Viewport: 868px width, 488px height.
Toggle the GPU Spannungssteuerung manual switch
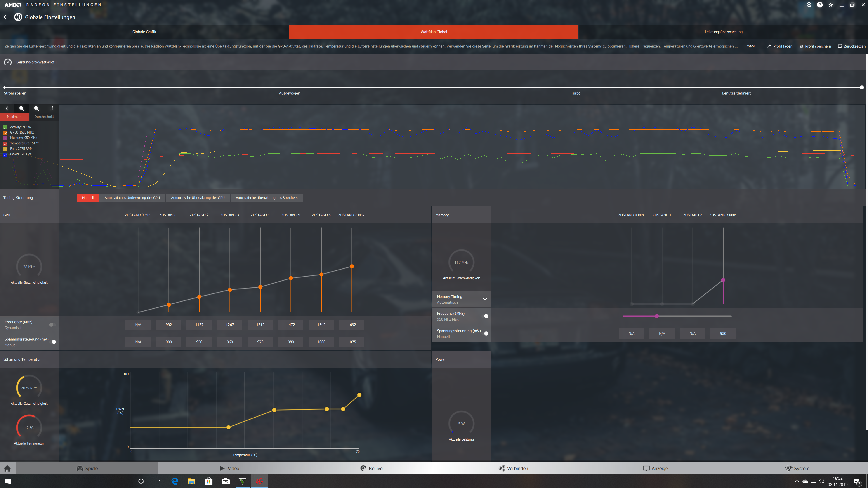[53, 342]
